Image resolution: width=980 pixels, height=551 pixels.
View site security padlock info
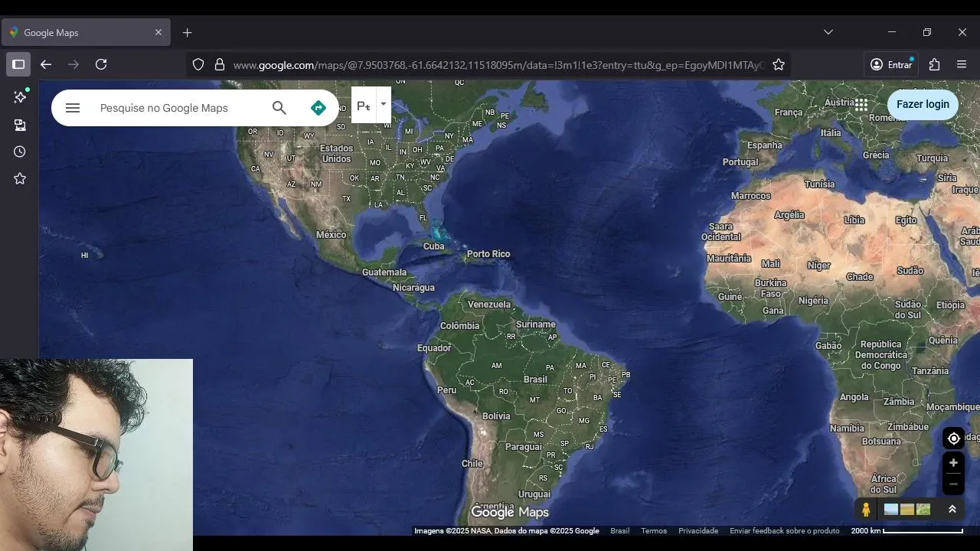[x=220, y=65]
